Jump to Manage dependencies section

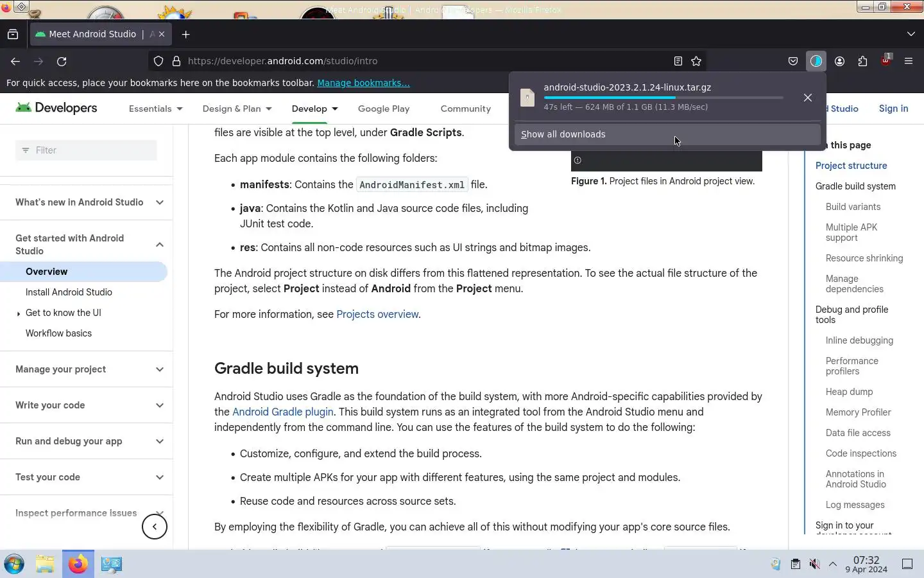tap(855, 284)
